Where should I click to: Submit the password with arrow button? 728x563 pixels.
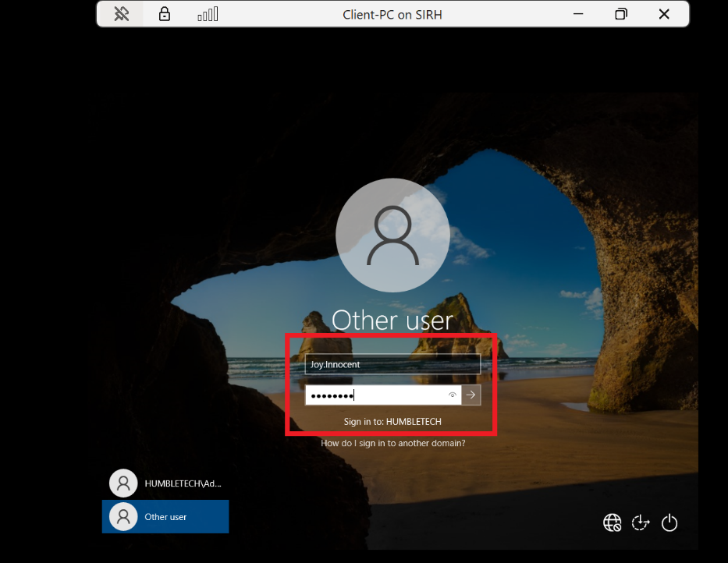coord(471,395)
